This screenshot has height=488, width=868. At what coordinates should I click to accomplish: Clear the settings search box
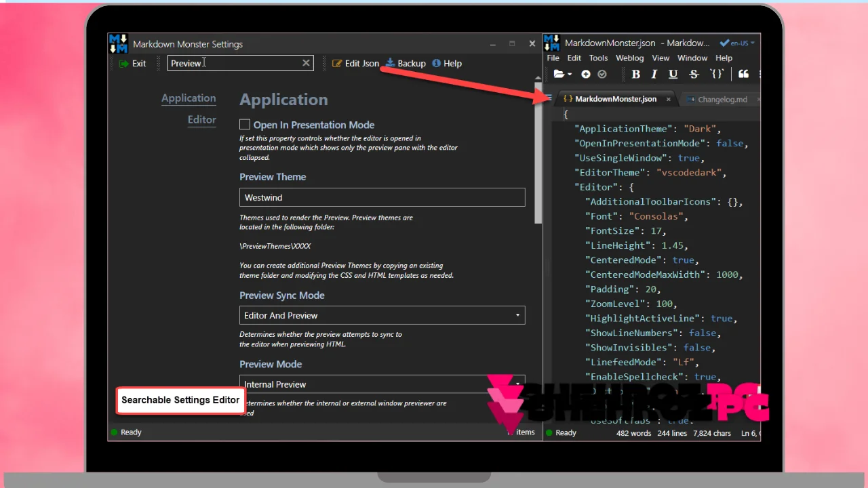tap(306, 63)
